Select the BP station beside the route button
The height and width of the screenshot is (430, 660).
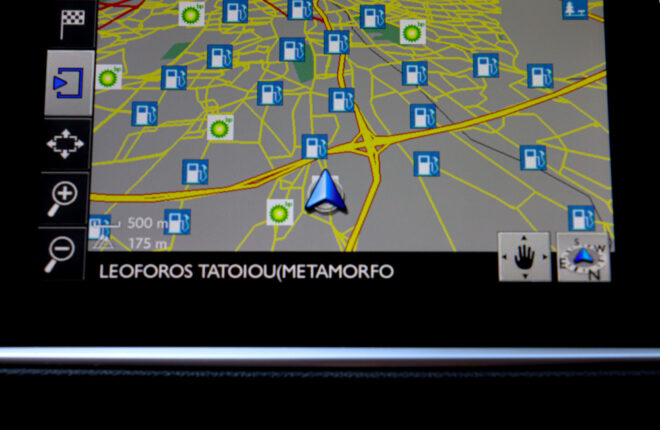(109, 76)
